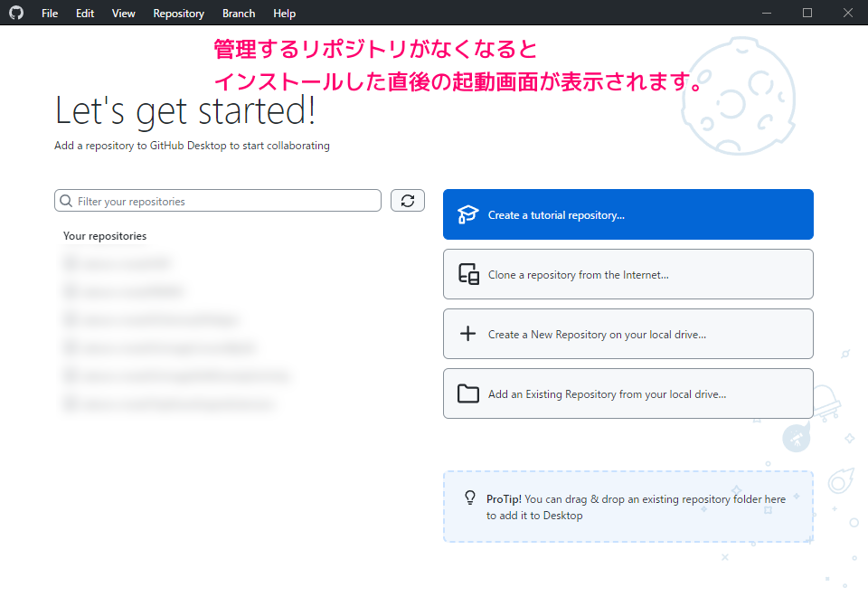This screenshot has width=868, height=597.
Task: Refresh the repository list
Action: pyautogui.click(x=408, y=201)
